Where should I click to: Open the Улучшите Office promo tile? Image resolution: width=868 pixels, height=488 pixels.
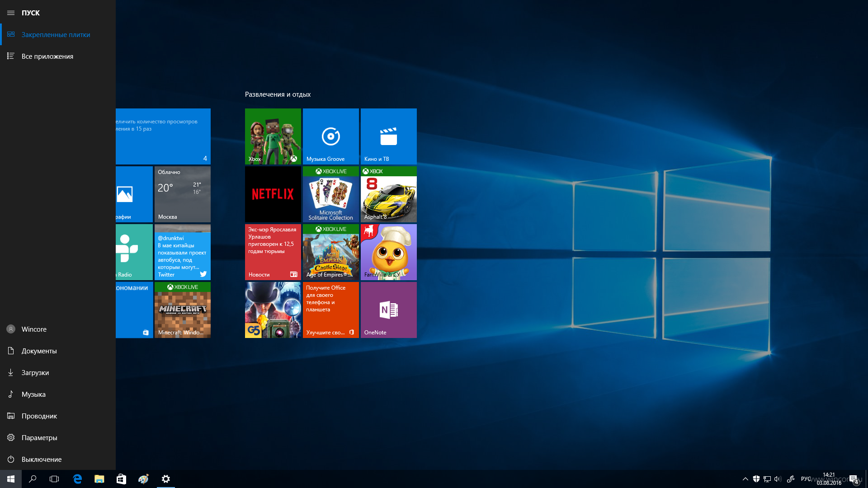[331, 310]
